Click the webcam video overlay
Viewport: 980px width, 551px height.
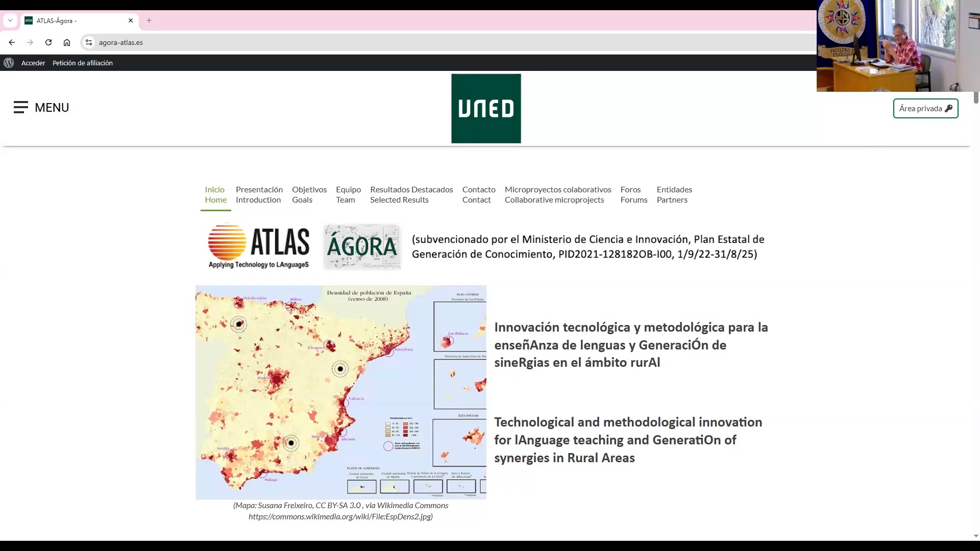pos(898,46)
